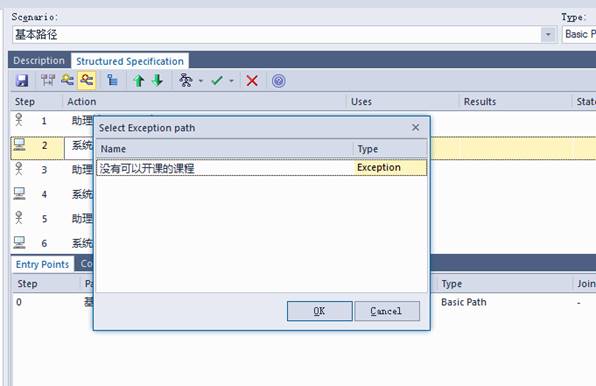Click the Name column header in the dialog
Viewport: 596px width, 386px height.
click(x=225, y=149)
